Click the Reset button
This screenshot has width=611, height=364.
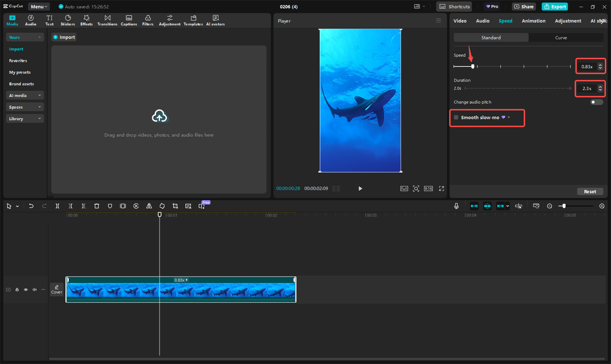(x=590, y=191)
